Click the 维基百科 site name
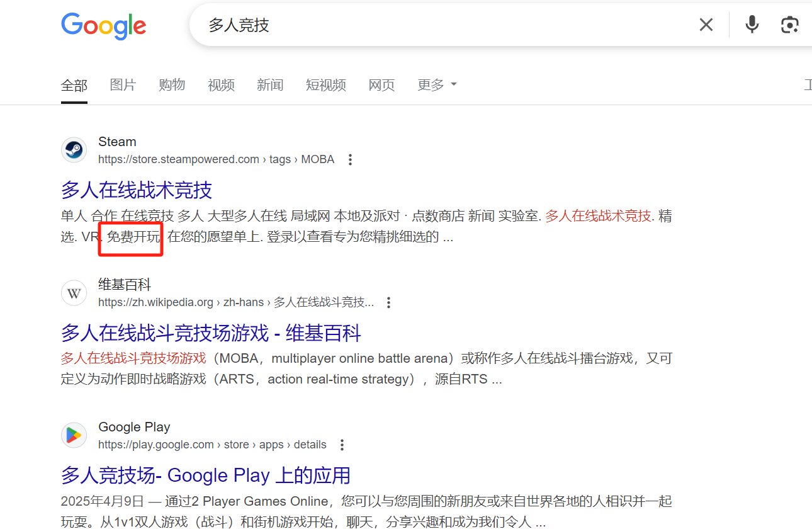The image size is (812, 529). 125,284
